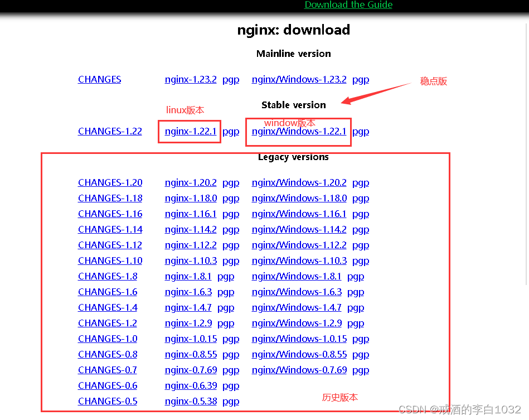529x420 pixels.
Task: Open the Download the Guide link
Action: [348, 4]
